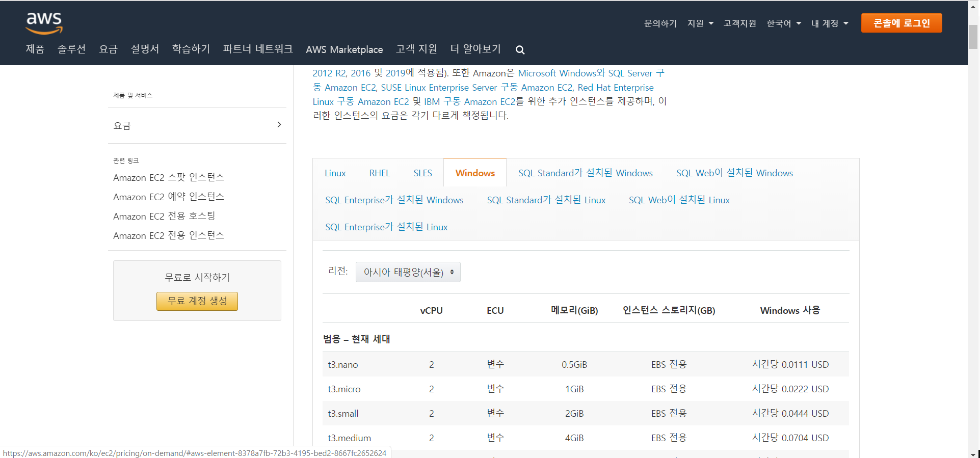The width and height of the screenshot is (980, 458).
Task: Follow the IBM 구동 Amazon EC2 link
Action: pyautogui.click(x=469, y=102)
